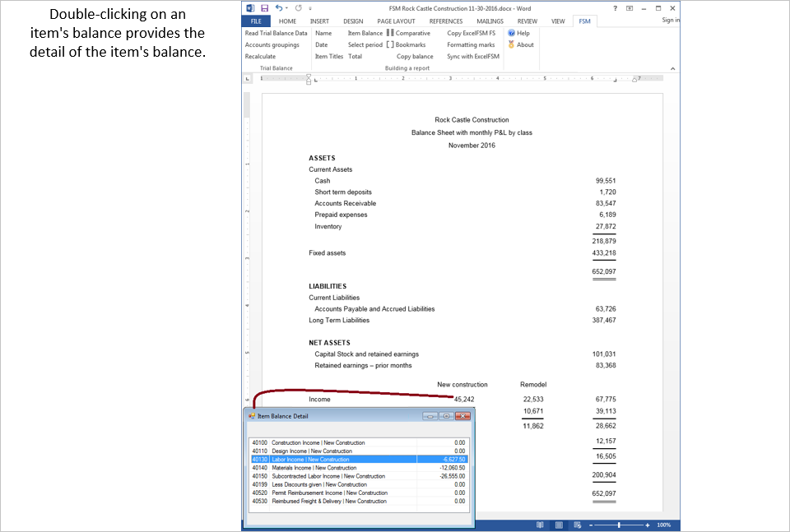
Task: Undo the last action in Quick Access Toolbar
Action: tap(279, 8)
